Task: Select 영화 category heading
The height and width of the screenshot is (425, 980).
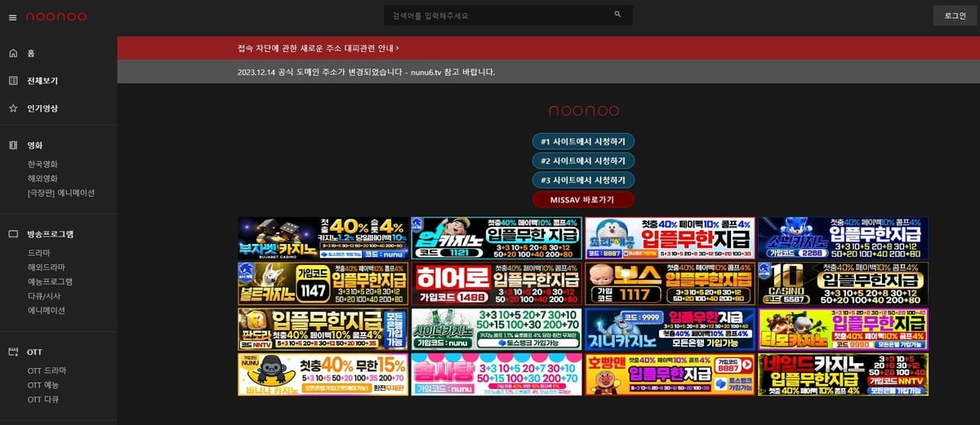Action: pos(35,145)
